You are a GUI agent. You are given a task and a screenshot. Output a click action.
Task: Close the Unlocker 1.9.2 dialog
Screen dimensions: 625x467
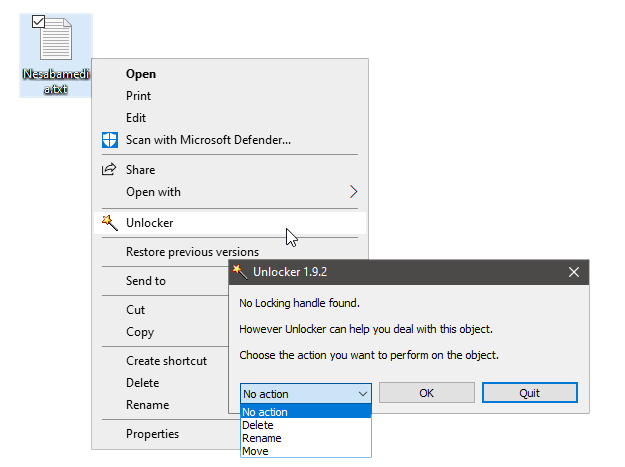point(574,272)
